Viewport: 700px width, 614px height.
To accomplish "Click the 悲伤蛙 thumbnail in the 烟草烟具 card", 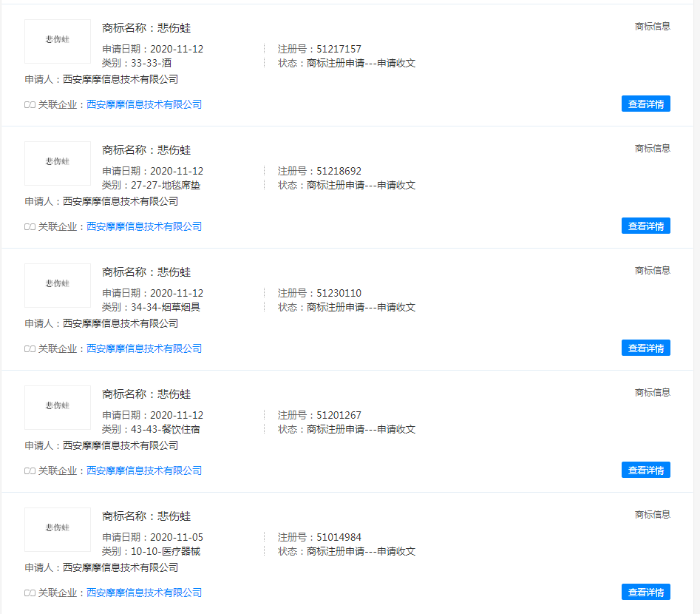I will (57, 286).
